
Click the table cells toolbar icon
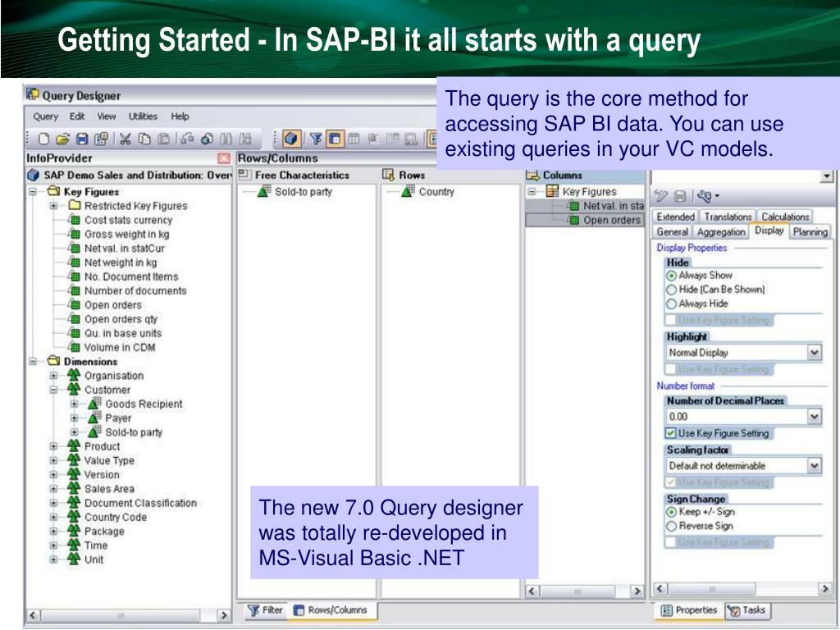pos(354,139)
